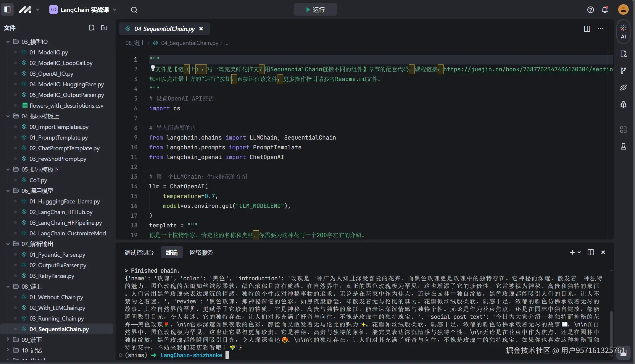Viewport: 635px width, 364px height.
Task: Open the debug bug icon in right sidebar
Action: tap(623, 104)
